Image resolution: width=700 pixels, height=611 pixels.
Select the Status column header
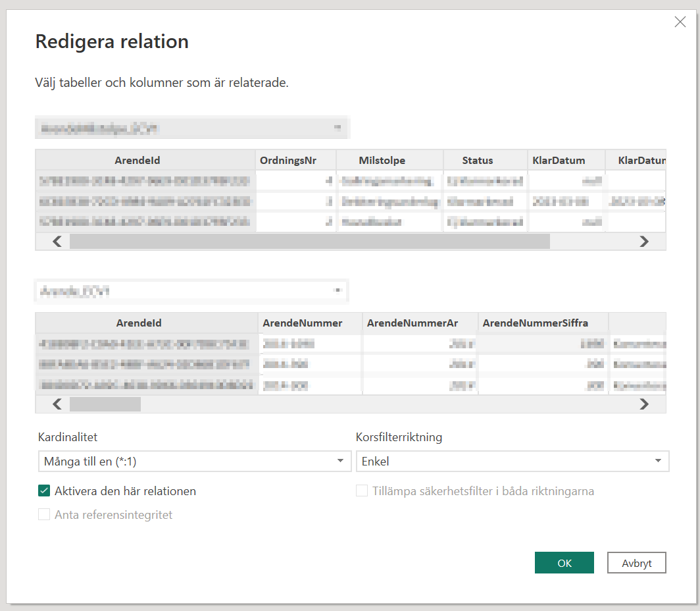pos(486,161)
